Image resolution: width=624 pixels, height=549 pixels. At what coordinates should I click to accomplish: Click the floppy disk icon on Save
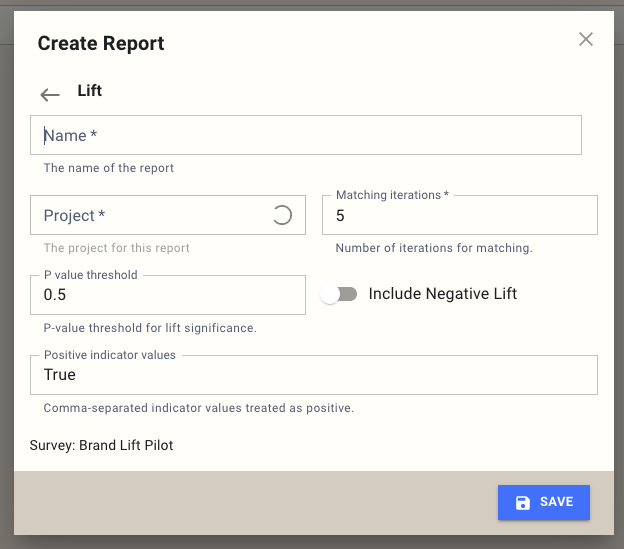click(x=522, y=502)
